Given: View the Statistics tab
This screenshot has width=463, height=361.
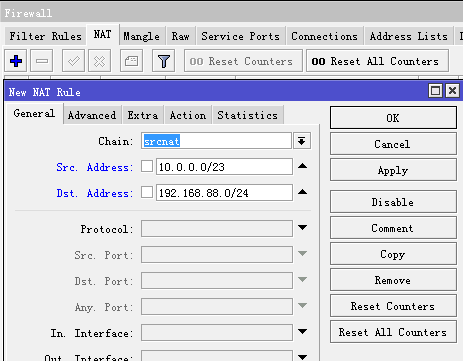Looking at the screenshot, I should [x=247, y=115].
